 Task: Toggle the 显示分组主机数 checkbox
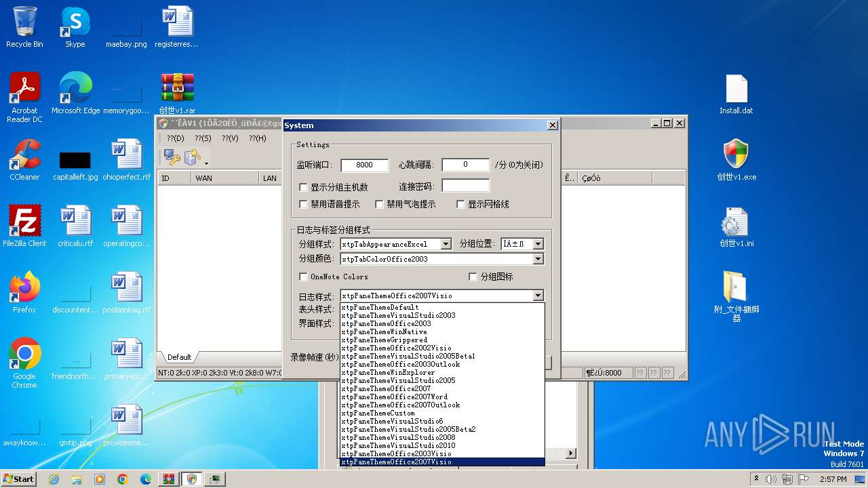pos(303,187)
